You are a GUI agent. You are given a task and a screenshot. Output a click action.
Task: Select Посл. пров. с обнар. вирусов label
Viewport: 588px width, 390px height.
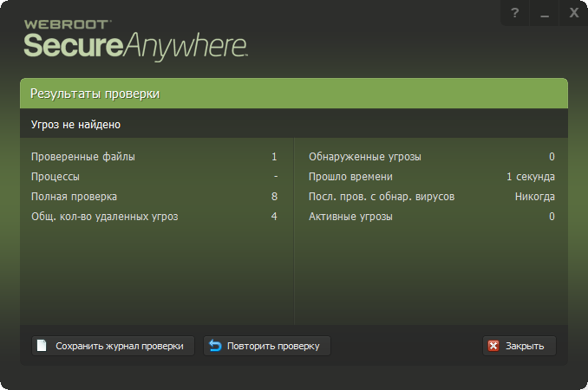coord(382,197)
